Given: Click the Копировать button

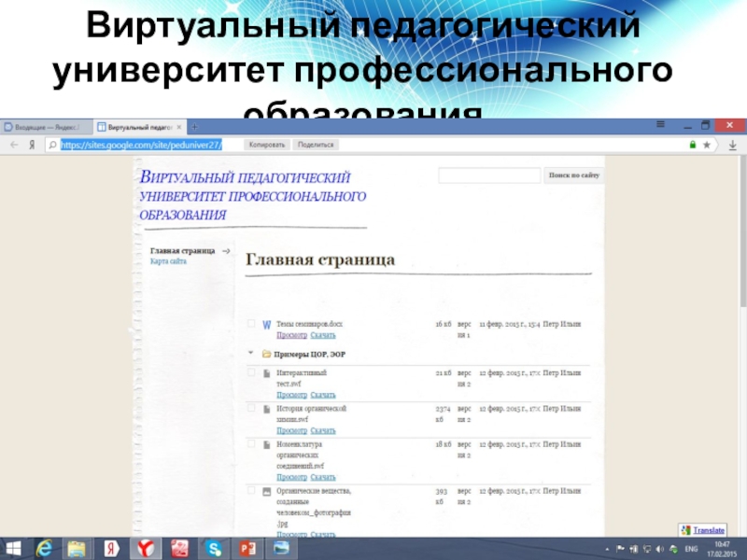Looking at the screenshot, I should (x=267, y=145).
